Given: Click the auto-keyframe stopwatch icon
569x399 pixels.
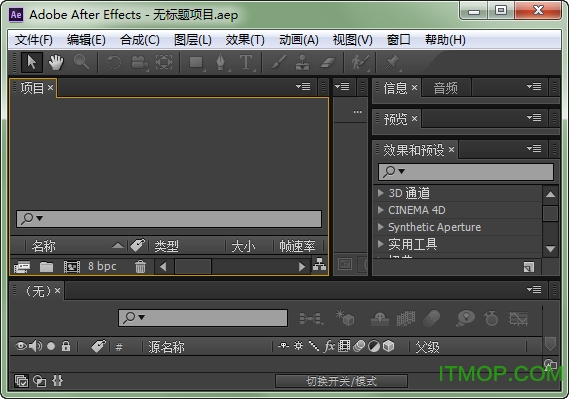Looking at the screenshot, I should [491, 318].
